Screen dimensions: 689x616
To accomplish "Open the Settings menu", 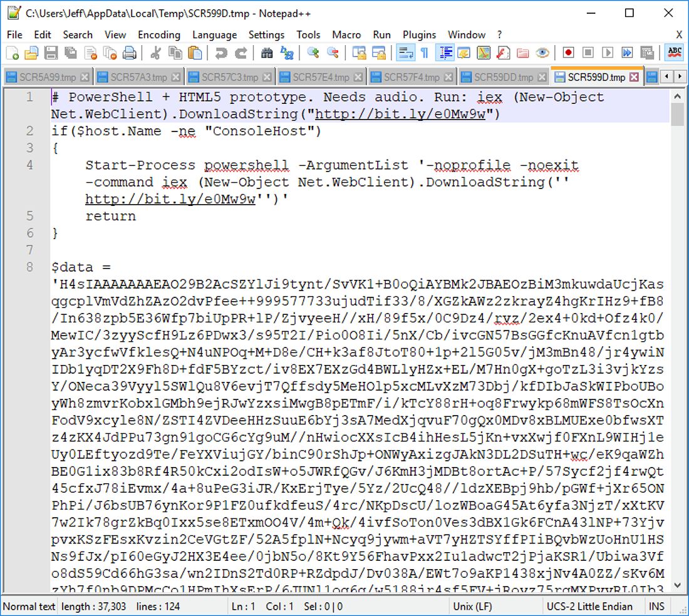I will 266,34.
